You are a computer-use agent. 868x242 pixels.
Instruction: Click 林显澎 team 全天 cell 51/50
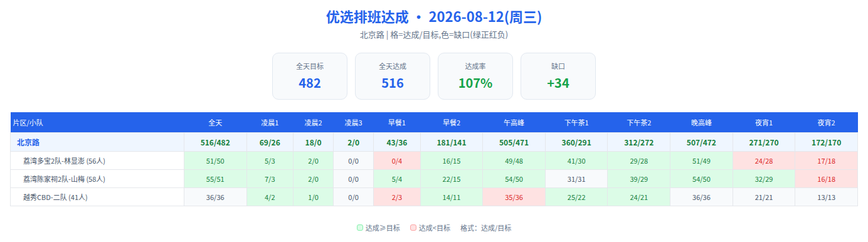pyautogui.click(x=215, y=160)
